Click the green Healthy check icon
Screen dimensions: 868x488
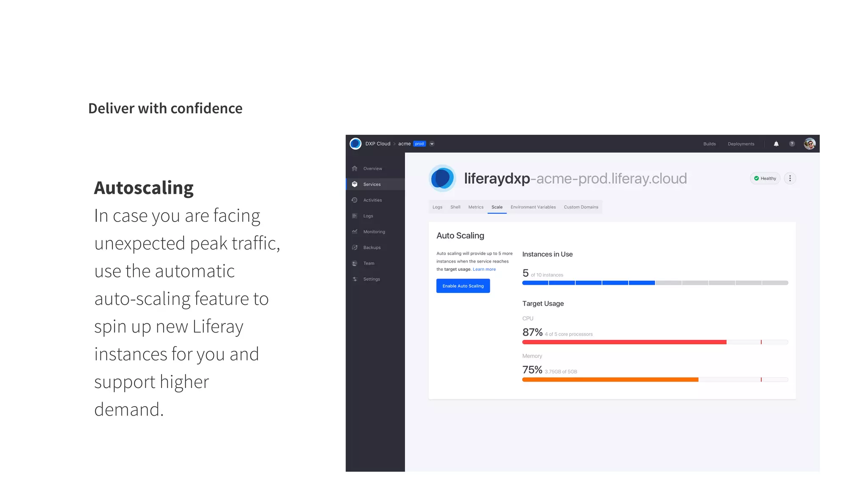[x=757, y=178]
